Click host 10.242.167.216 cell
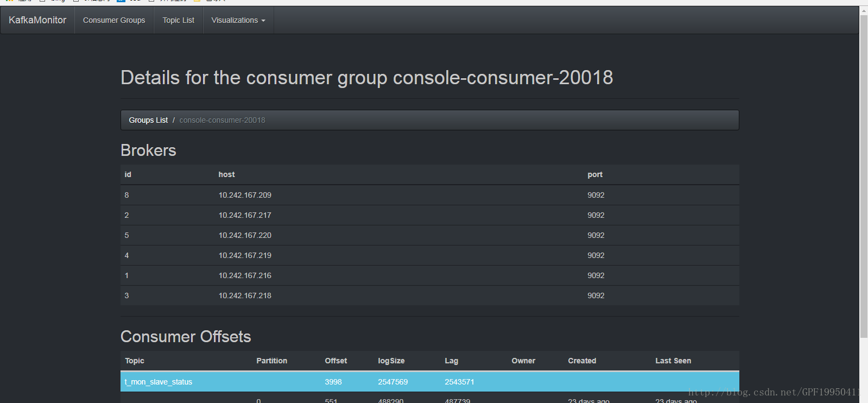Viewport: 868px width, 403px height. coord(245,275)
